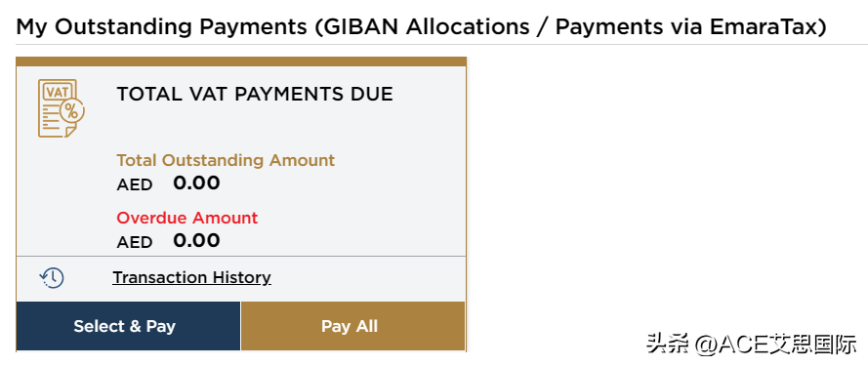This screenshot has height=366, width=868.
Task: Click the VAT document icon
Action: point(61,108)
